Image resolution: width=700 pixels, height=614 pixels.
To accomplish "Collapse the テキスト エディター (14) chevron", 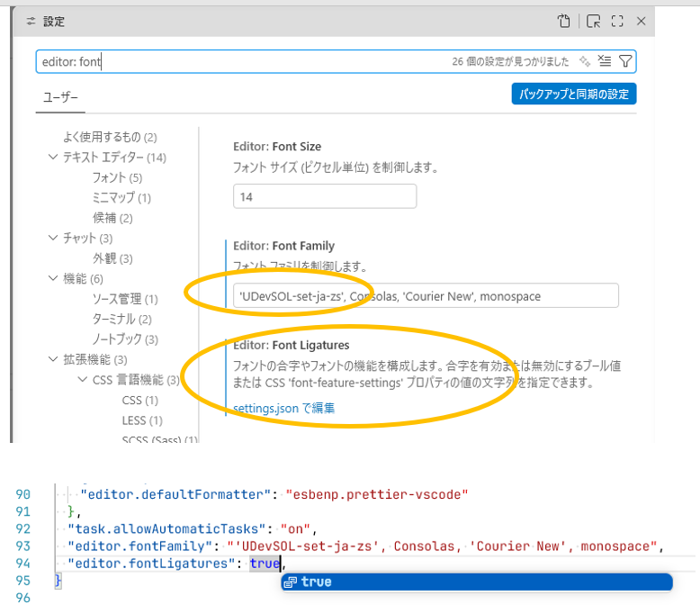I will point(53,157).
